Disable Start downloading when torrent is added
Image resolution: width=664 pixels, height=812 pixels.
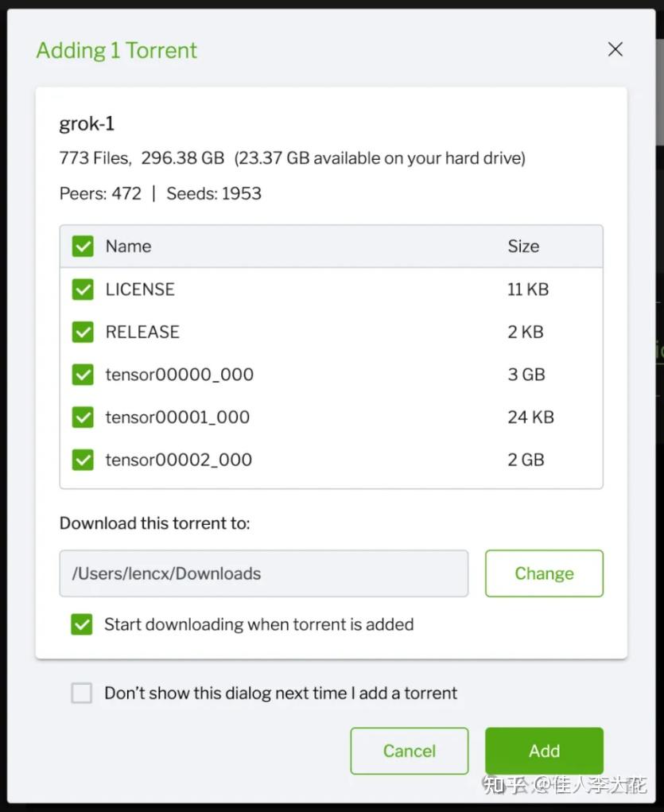click(82, 624)
